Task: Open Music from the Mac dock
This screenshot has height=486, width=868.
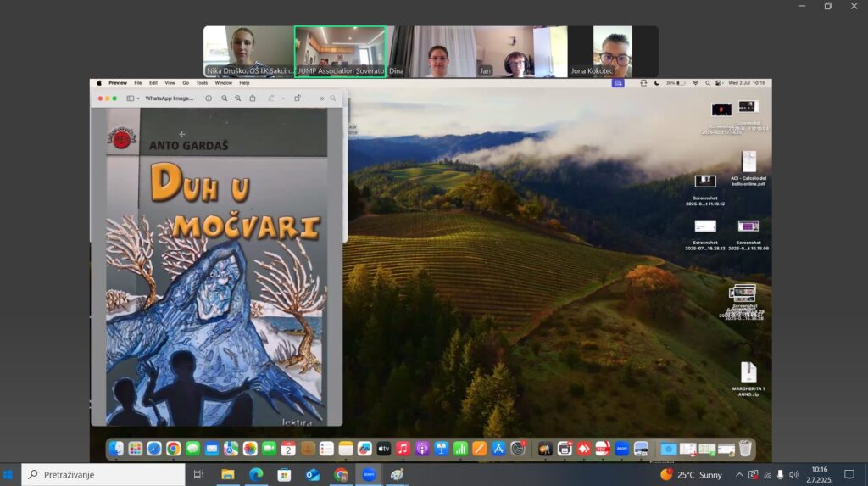Action: (403, 449)
